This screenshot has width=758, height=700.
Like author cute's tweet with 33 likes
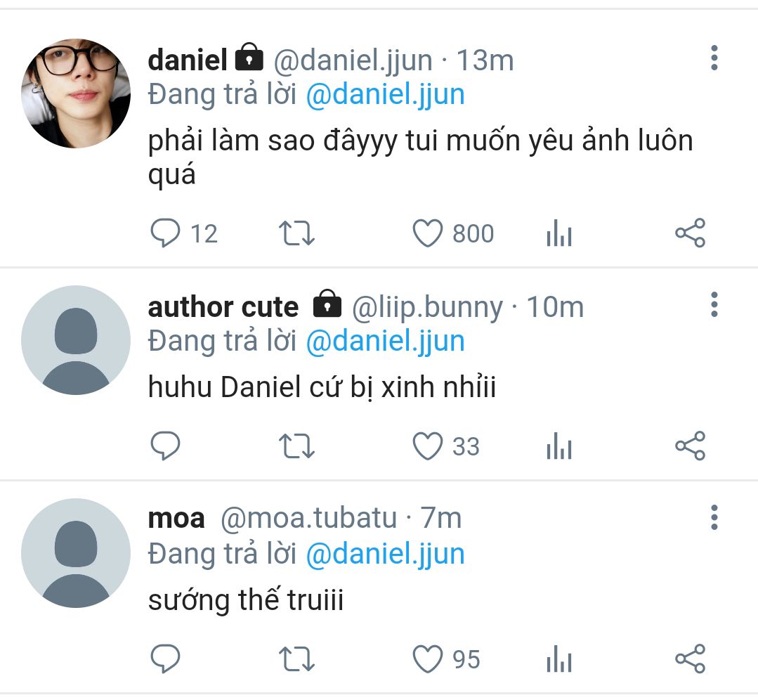pyautogui.click(x=428, y=446)
